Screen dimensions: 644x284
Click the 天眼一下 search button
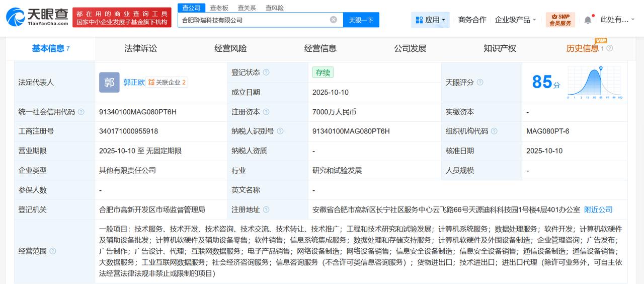coord(361,20)
